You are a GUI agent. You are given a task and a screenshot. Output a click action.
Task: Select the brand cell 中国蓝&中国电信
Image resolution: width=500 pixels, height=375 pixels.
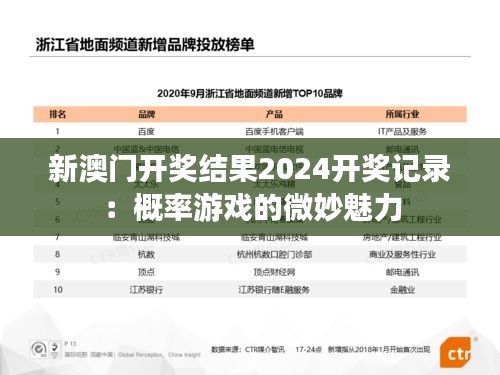pos(146,148)
